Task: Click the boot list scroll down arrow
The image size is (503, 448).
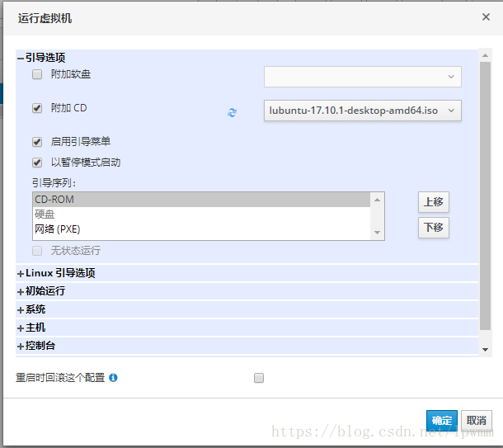Action: click(x=378, y=233)
